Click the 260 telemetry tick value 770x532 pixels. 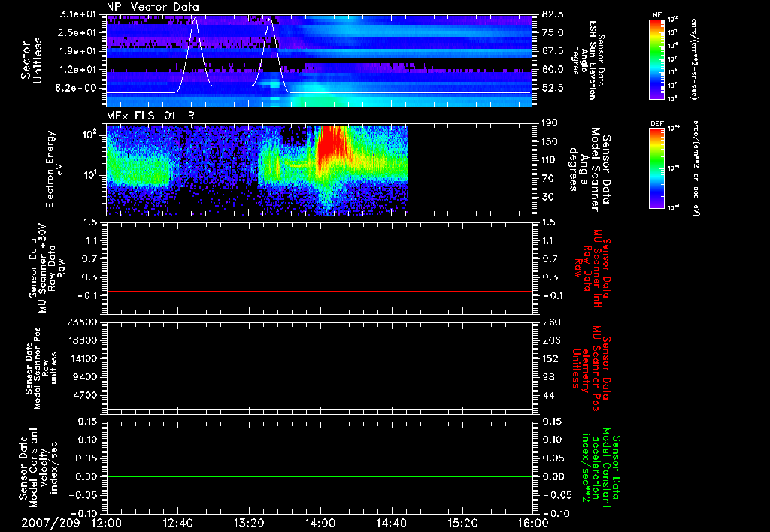point(550,322)
